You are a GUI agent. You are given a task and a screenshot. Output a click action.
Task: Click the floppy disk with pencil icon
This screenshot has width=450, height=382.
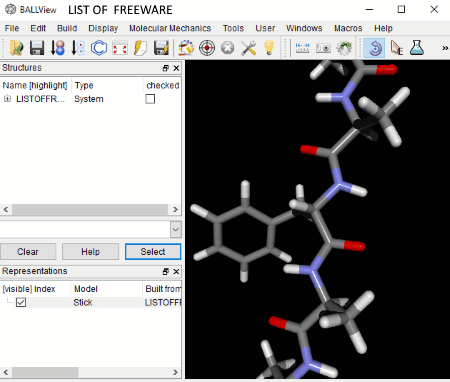pos(161,48)
